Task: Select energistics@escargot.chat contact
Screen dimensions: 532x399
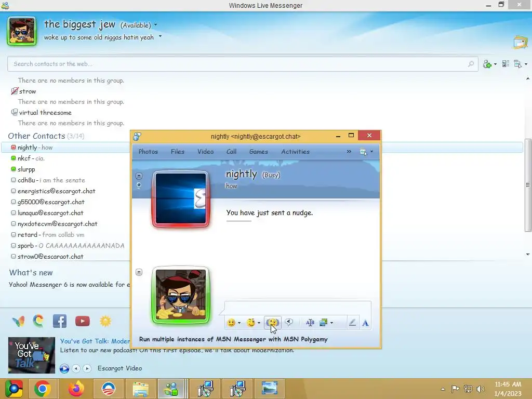Action: [262, 191]
